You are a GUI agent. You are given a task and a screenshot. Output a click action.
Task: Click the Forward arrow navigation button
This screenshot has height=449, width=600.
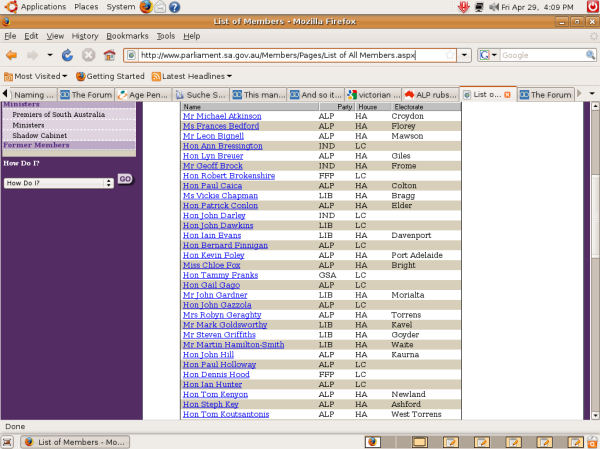tap(32, 55)
